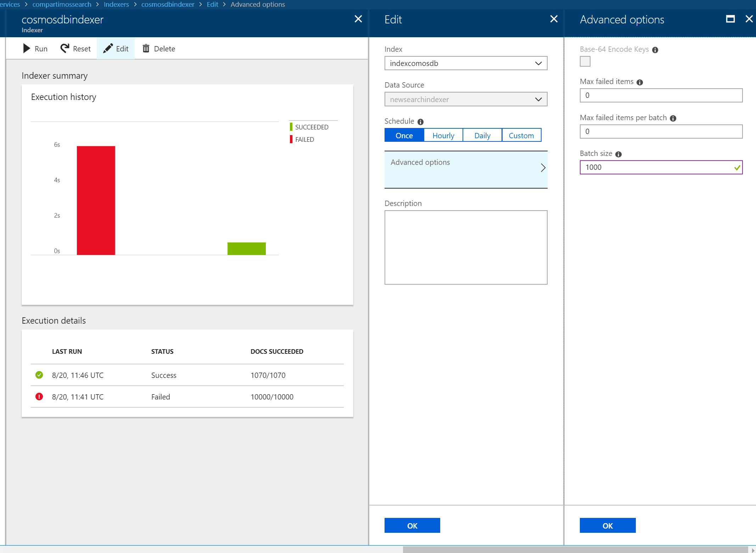Viewport: 756px width, 553px height.
Task: Click the Description text area
Action: click(x=466, y=247)
